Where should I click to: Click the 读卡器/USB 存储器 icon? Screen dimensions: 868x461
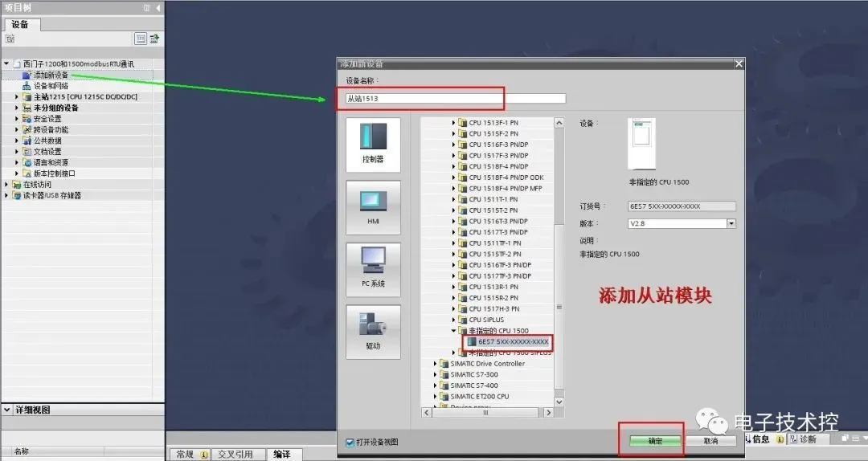click(17, 195)
